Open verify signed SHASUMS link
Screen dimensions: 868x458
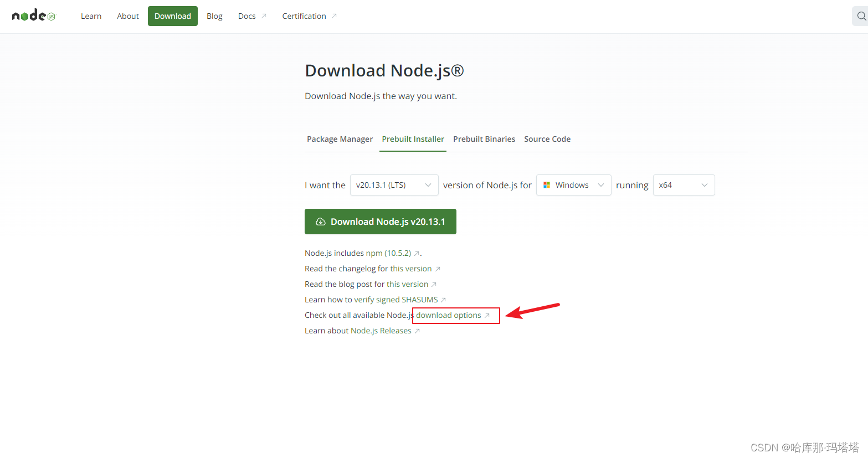[400, 300]
